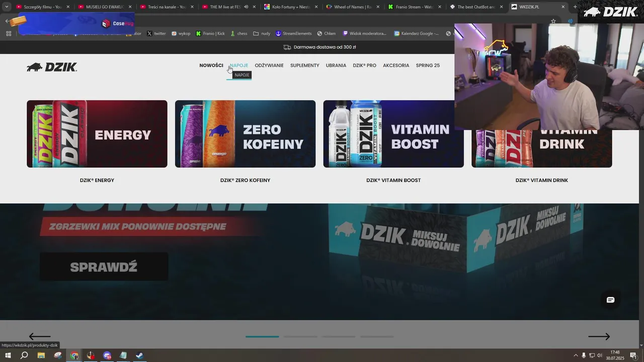The width and height of the screenshot is (644, 362).
Task: Expand the nudy bookmarks folder
Action: pos(262,33)
